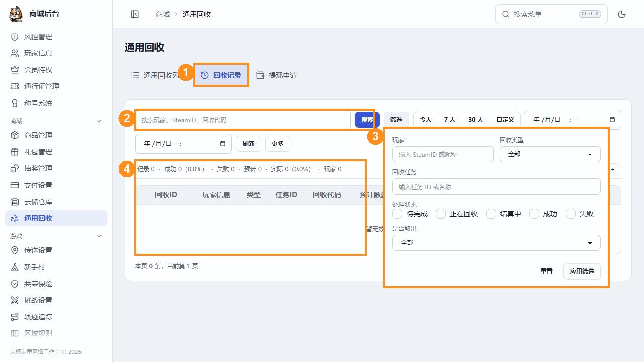Select the 回收记录 tab

[221, 75]
